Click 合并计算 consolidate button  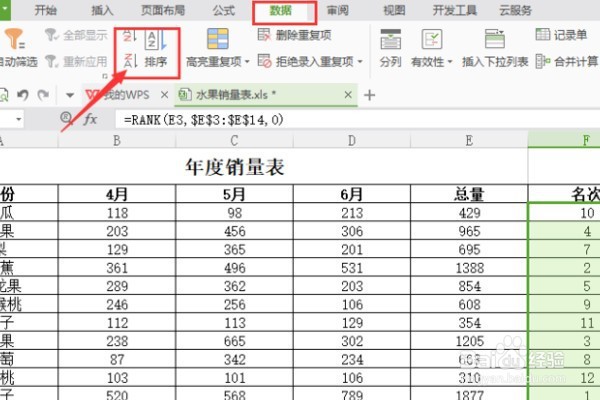pos(567,61)
